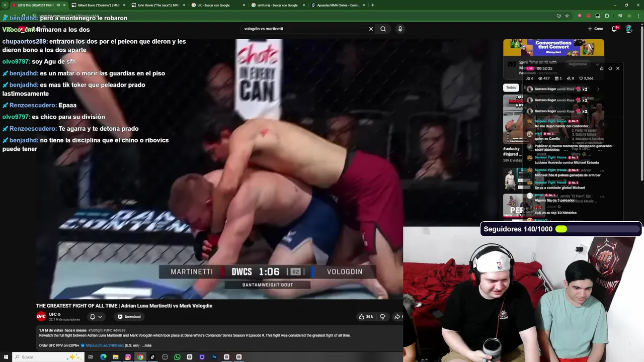Expand UFC notification bell dropdown
This screenshot has height=362, width=644.
(x=96, y=317)
